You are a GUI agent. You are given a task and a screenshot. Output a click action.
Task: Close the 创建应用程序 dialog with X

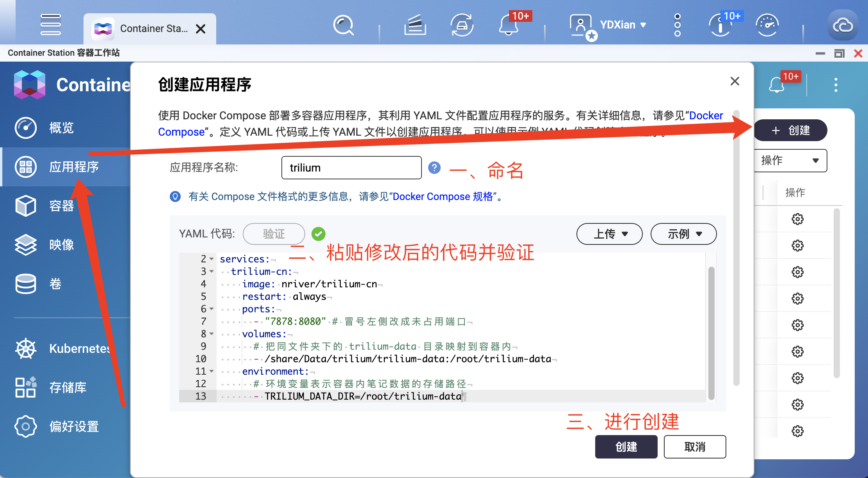[x=735, y=81]
